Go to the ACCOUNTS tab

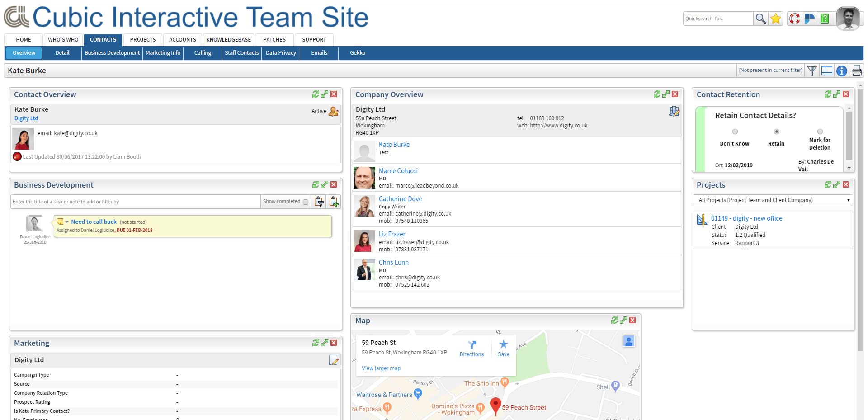click(x=183, y=40)
